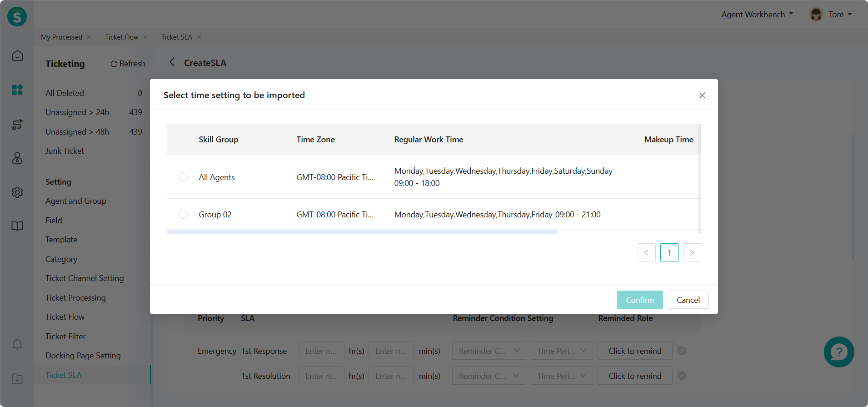This screenshot has height=407, width=868.
Task: Open Field settings
Action: (x=54, y=220)
